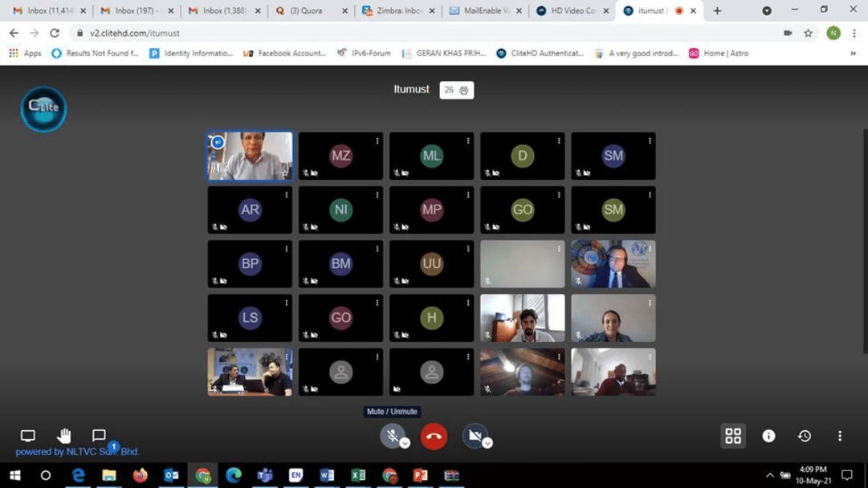Toggle camera on/off button
Viewport: 868px width, 488px height.
tap(475, 436)
